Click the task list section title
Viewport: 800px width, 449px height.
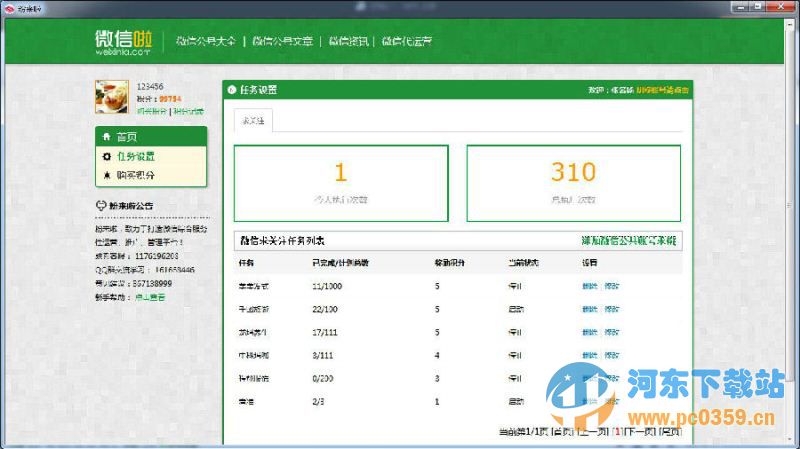(x=282, y=240)
